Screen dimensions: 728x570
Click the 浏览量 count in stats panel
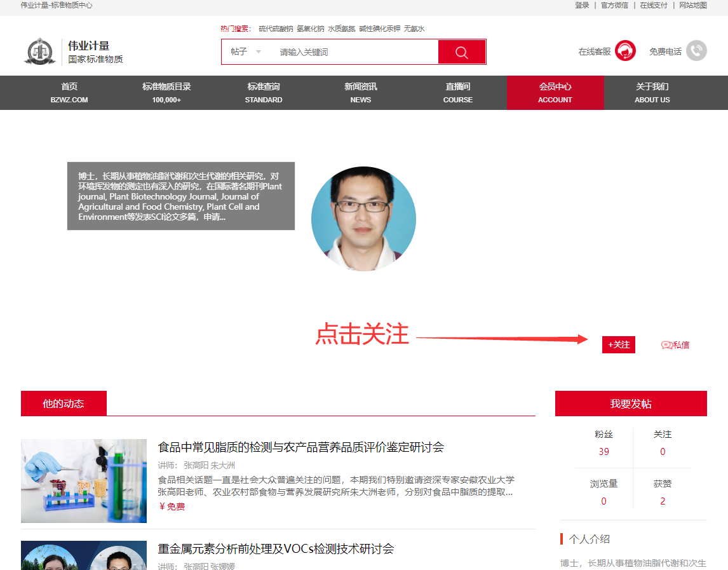(x=603, y=501)
